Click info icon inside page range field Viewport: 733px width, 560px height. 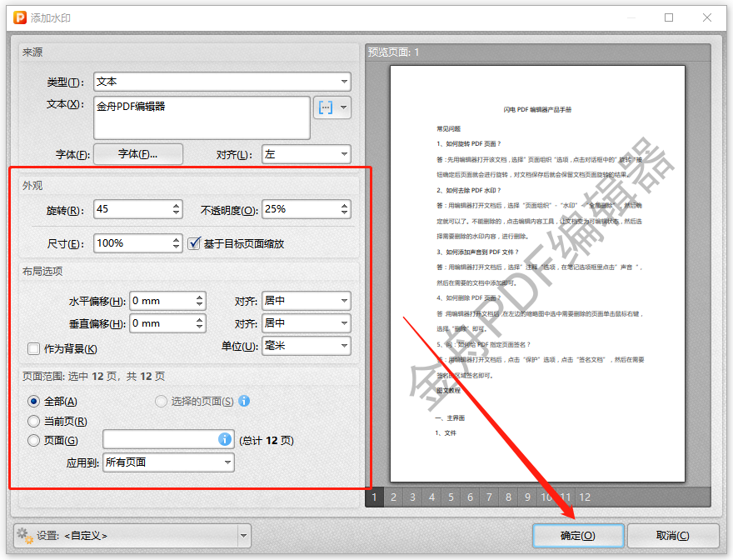[225, 439]
